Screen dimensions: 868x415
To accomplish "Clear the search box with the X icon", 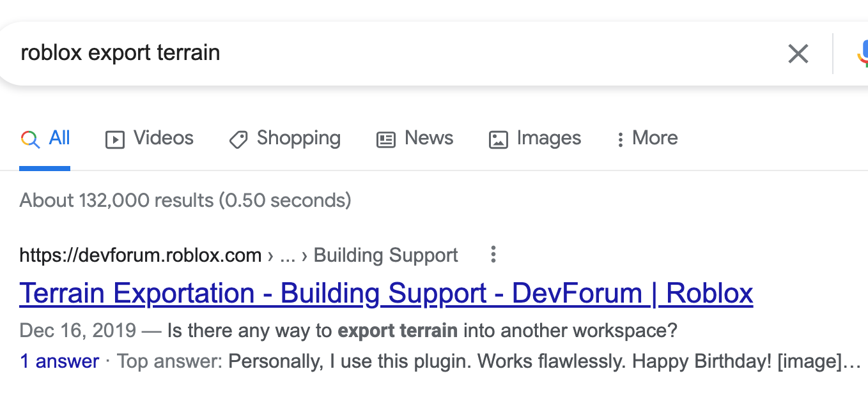I will tap(798, 54).
